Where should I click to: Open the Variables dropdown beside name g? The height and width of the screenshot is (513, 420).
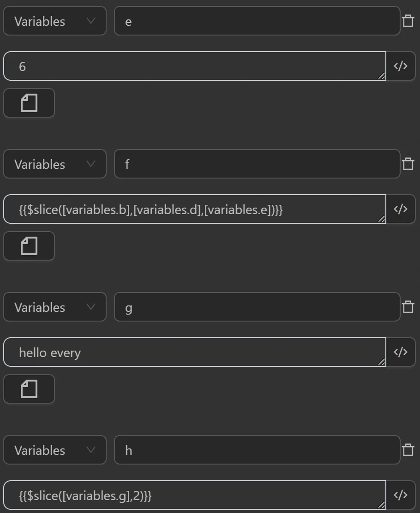[55, 307]
